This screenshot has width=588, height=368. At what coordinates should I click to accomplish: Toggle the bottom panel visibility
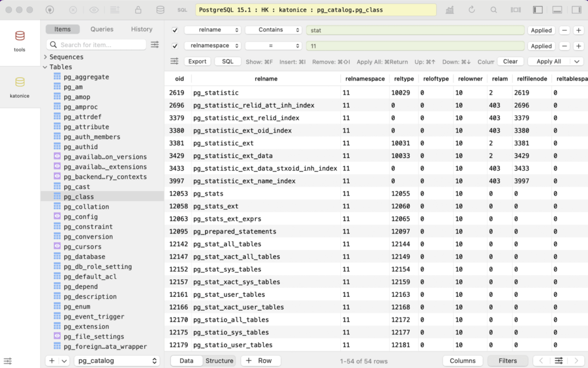click(557, 9)
